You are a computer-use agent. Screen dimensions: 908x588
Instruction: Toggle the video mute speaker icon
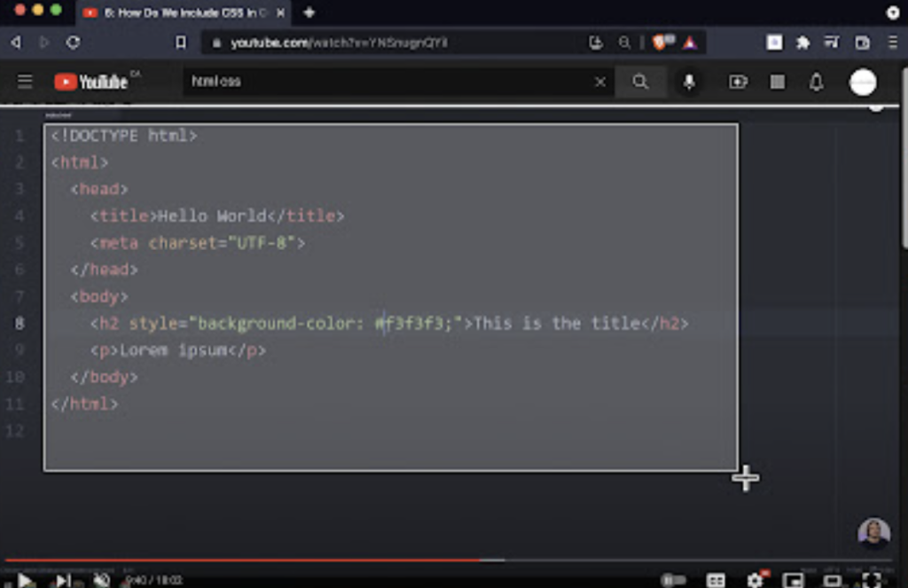pyautogui.click(x=102, y=580)
